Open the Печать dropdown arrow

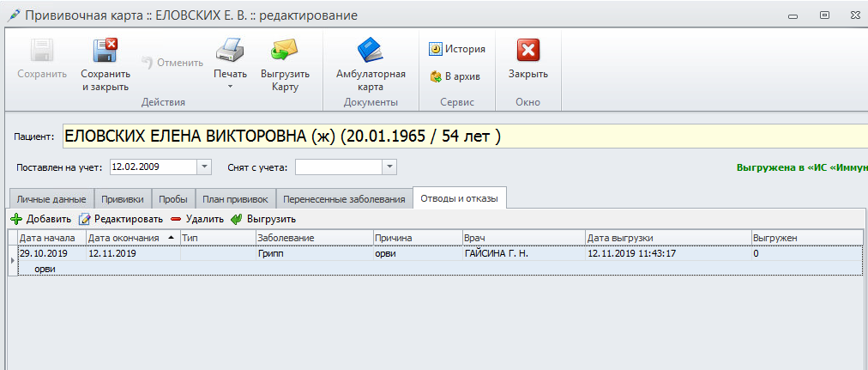click(229, 87)
